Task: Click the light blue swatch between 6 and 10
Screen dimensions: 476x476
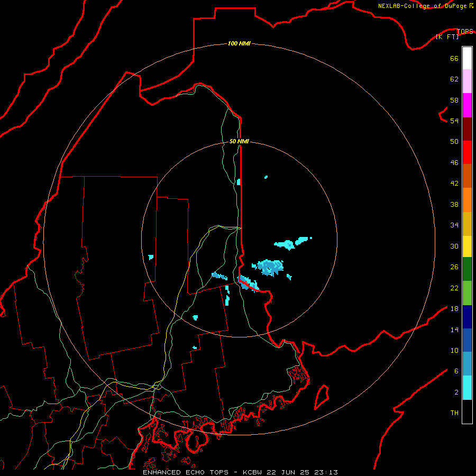Action: coord(467,364)
